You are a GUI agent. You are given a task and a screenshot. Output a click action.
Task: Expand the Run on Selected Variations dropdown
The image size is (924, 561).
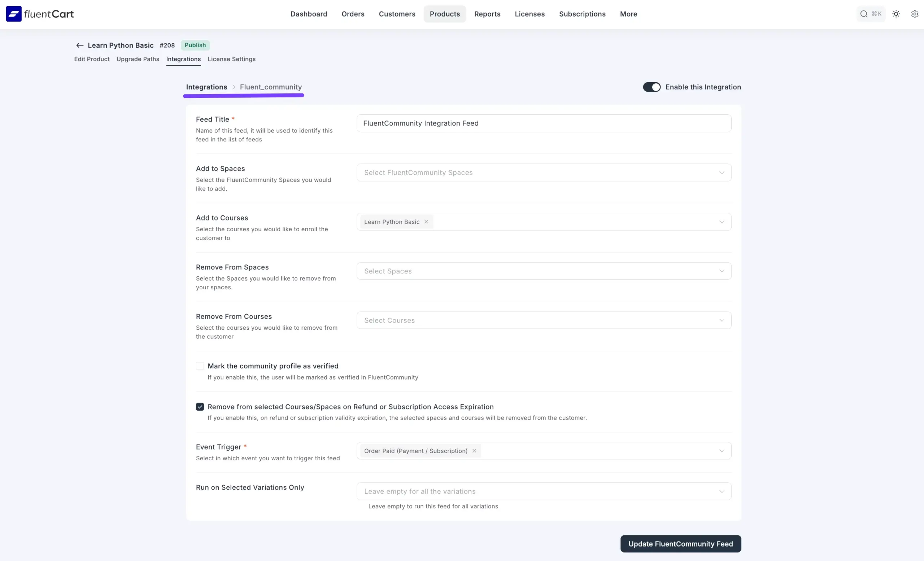coord(544,491)
